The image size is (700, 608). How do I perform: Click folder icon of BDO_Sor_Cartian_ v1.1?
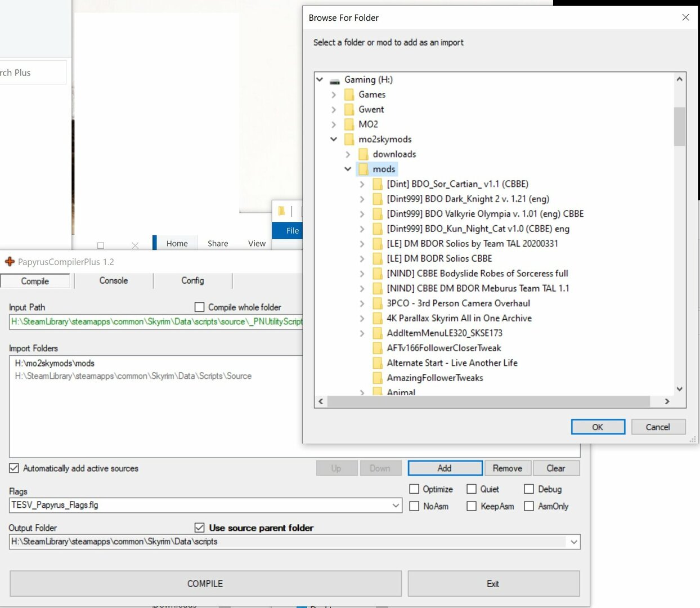point(377,184)
